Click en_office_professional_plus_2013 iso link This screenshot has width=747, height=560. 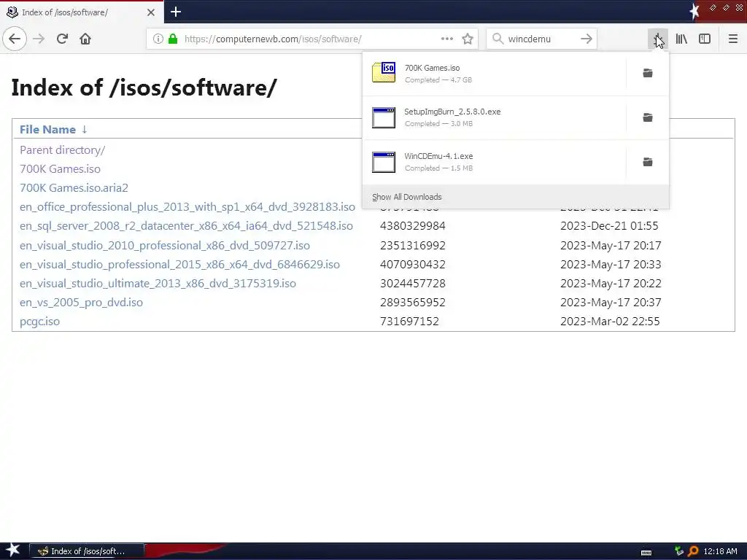[187, 207]
